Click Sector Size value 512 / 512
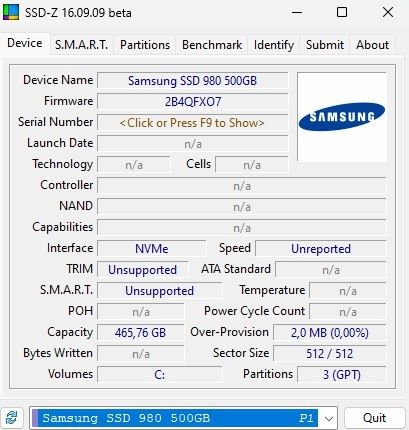 [330, 354]
